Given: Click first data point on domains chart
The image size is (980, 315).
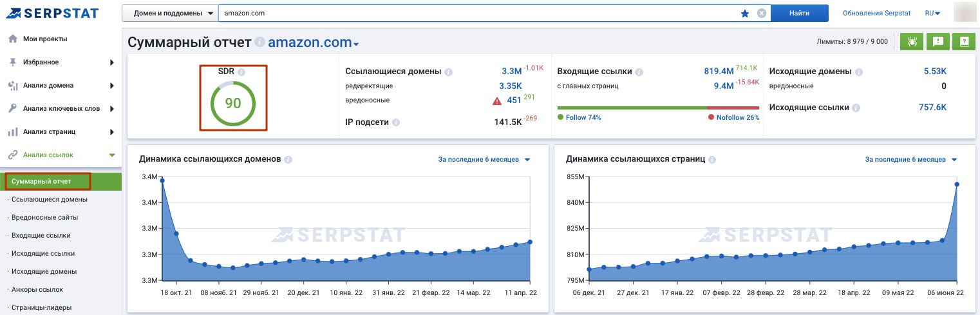Looking at the screenshot, I should click(162, 180).
